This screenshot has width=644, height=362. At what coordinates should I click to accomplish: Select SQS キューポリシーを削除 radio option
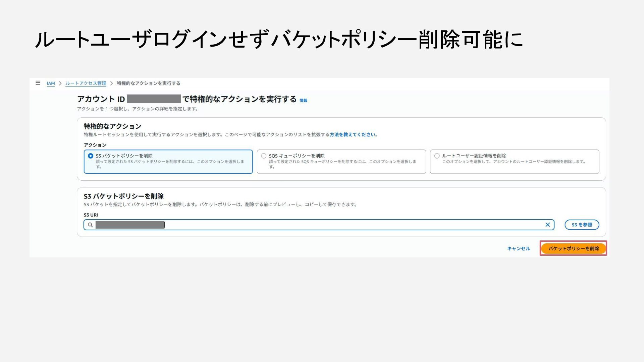(x=264, y=156)
